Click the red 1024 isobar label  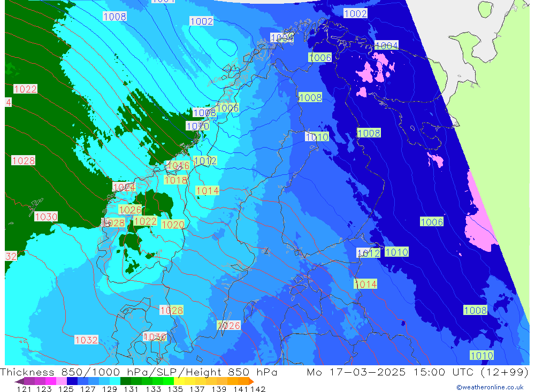click(x=124, y=187)
